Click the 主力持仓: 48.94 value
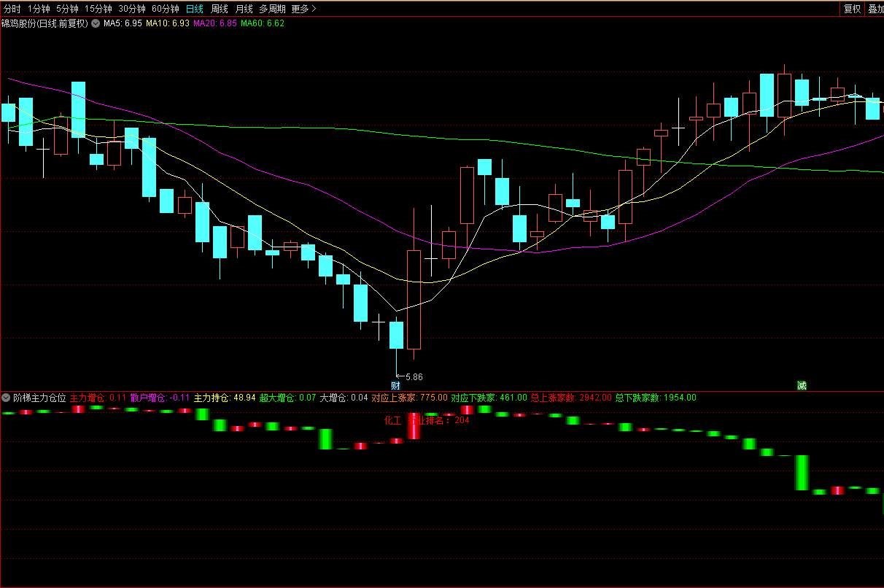 pos(225,398)
